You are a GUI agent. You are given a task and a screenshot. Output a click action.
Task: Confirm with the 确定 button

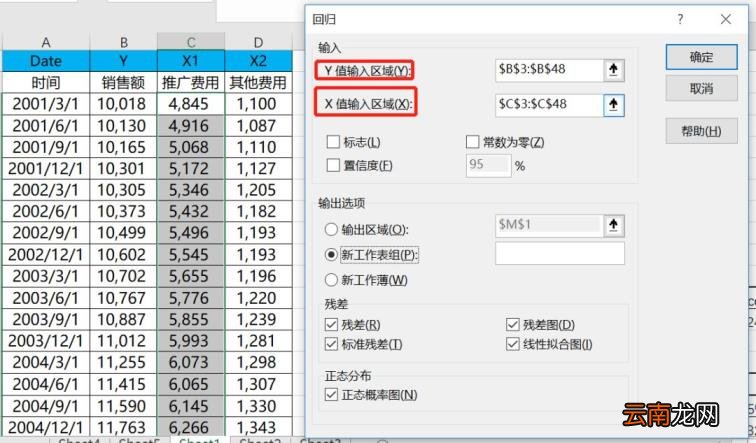702,57
